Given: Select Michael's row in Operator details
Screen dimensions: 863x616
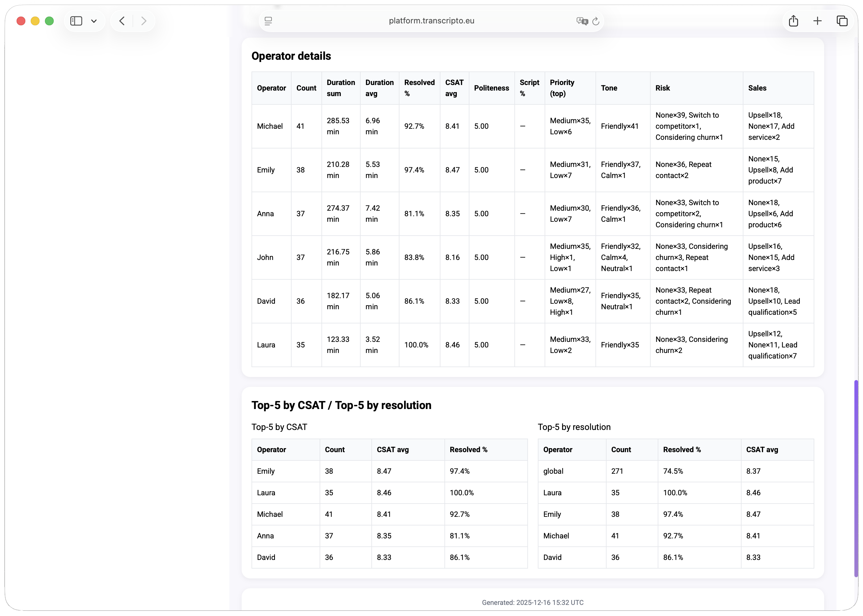Looking at the screenshot, I should pos(270,126).
